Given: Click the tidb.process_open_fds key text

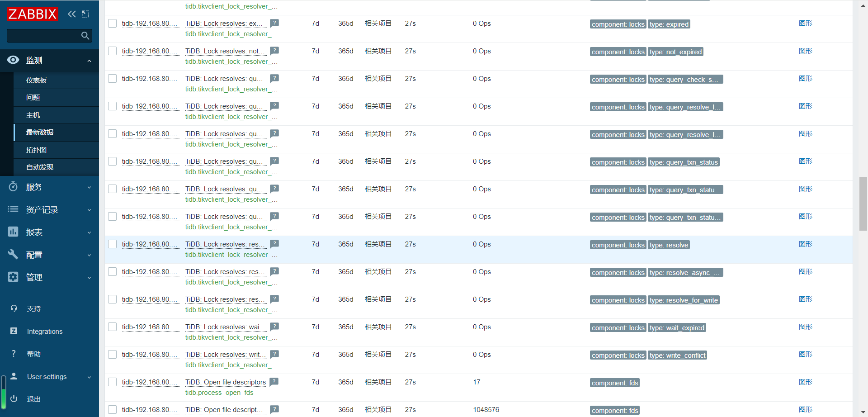Looking at the screenshot, I should pos(219,393).
